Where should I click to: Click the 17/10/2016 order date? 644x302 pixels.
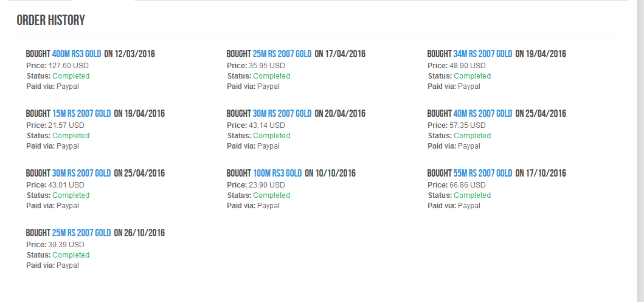[x=546, y=173]
